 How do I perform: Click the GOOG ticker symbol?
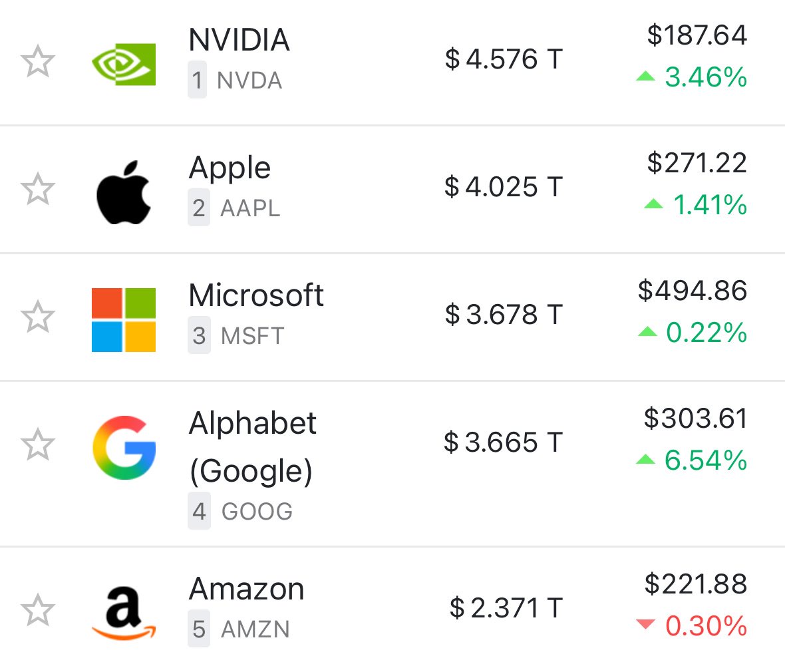pos(257,512)
